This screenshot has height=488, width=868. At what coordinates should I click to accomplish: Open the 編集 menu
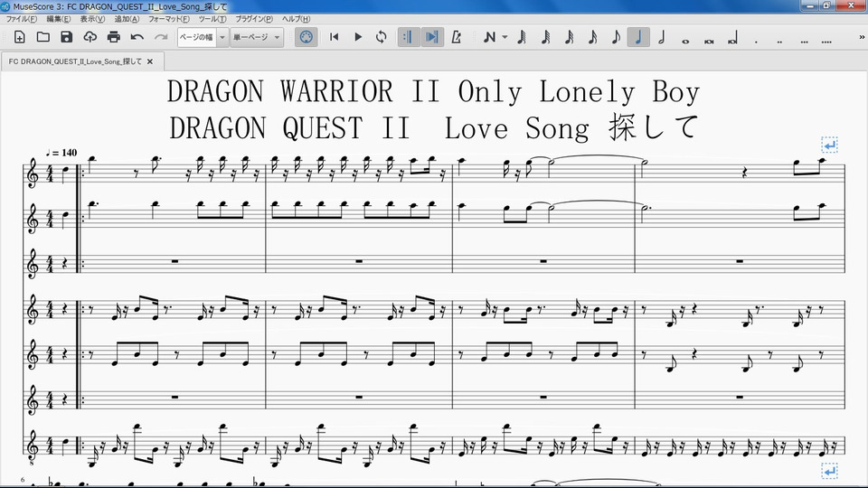pos(59,19)
